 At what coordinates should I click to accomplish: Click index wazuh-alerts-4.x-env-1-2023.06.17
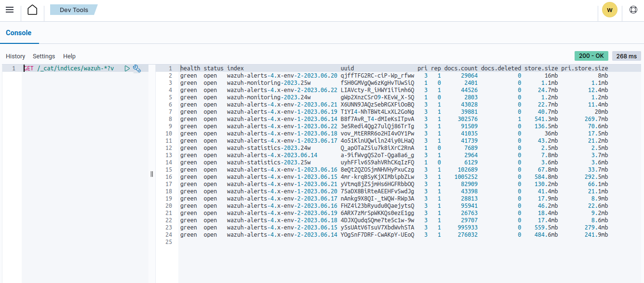282,141
